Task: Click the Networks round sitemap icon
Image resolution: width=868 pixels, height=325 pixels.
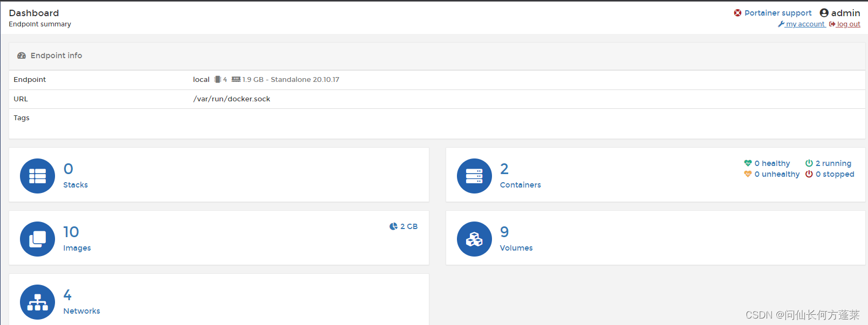Action: point(37,302)
